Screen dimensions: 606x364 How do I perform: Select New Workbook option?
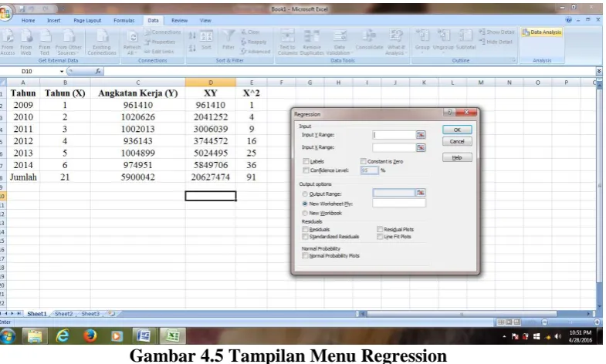(x=305, y=213)
